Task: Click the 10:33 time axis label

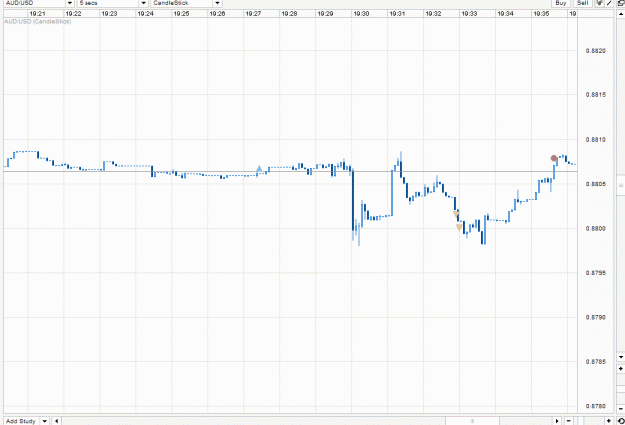Action: 469,14
